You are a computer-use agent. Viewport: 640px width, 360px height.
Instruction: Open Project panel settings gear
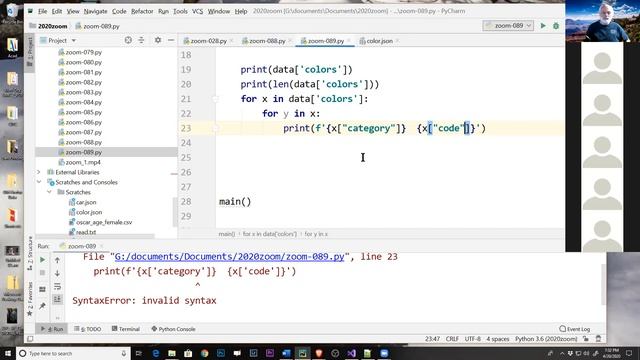[x=158, y=40]
